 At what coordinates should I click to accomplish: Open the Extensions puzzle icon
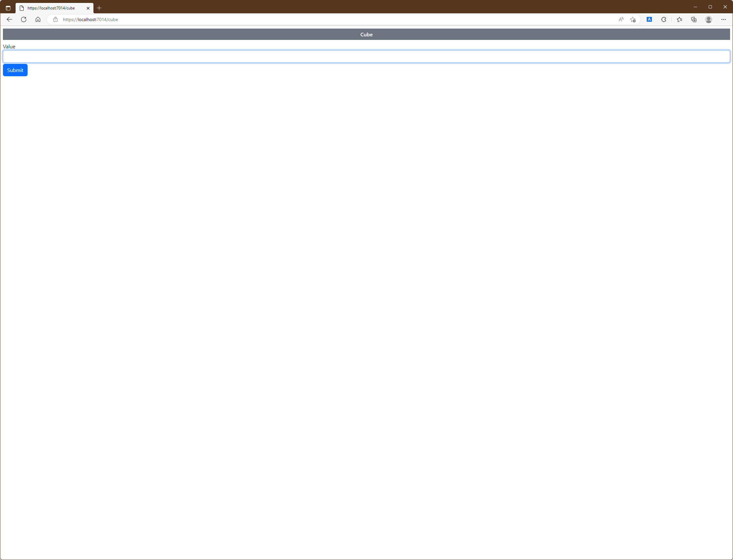click(x=663, y=19)
